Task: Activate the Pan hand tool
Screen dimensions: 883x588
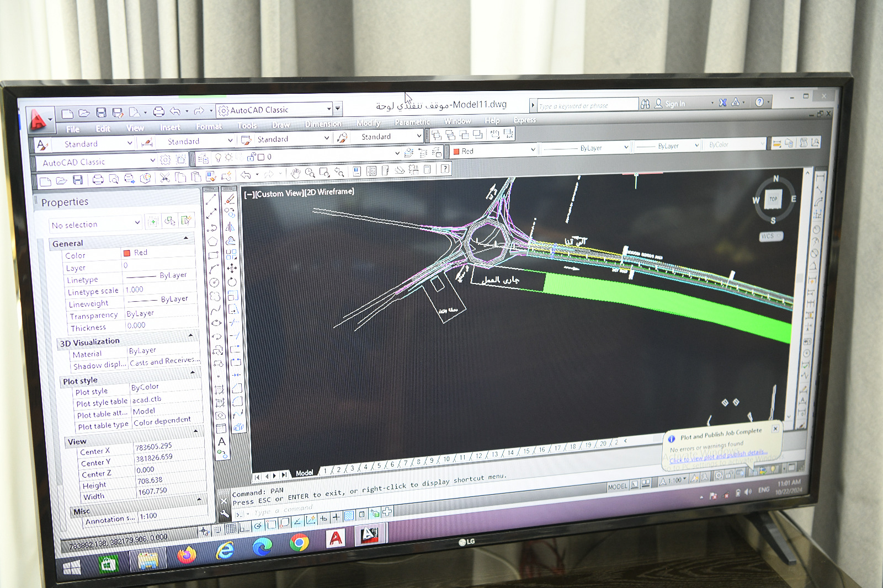Action: click(x=296, y=173)
